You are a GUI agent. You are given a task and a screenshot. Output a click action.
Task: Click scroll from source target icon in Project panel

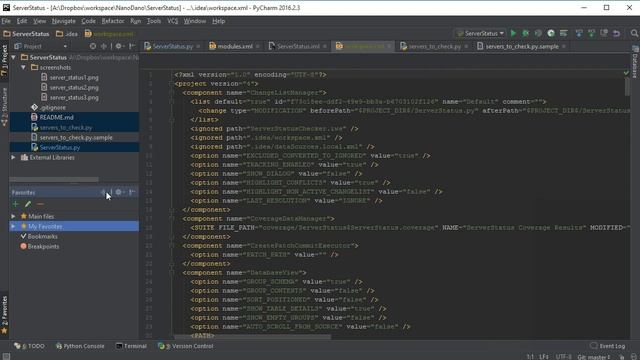coord(93,47)
